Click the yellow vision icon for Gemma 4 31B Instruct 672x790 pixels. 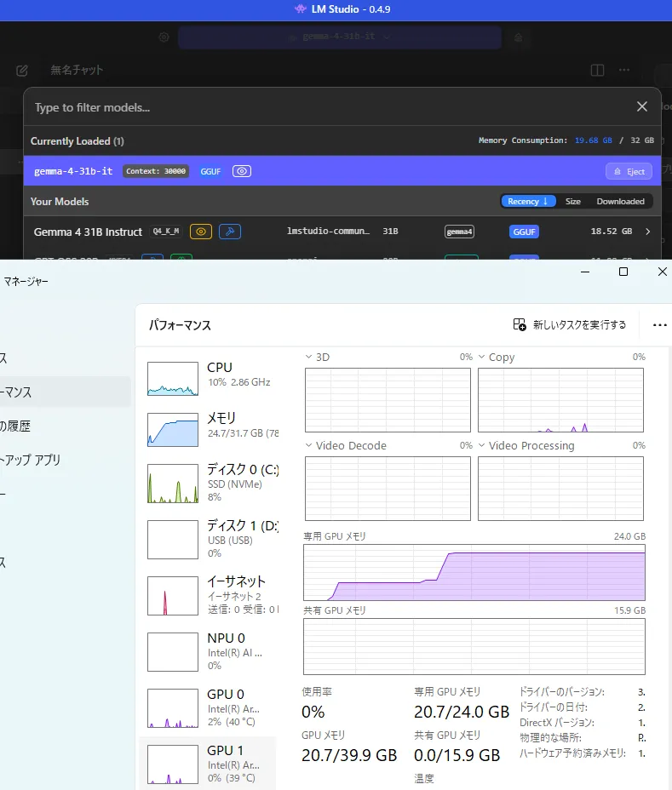point(201,232)
